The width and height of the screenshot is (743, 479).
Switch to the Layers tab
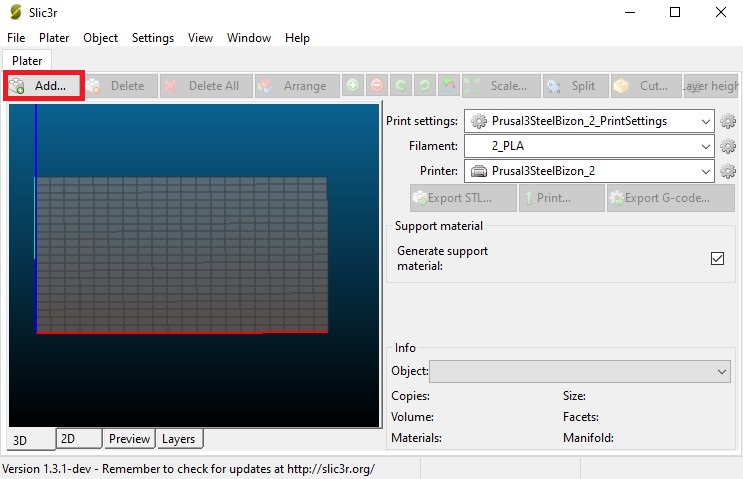(x=179, y=439)
